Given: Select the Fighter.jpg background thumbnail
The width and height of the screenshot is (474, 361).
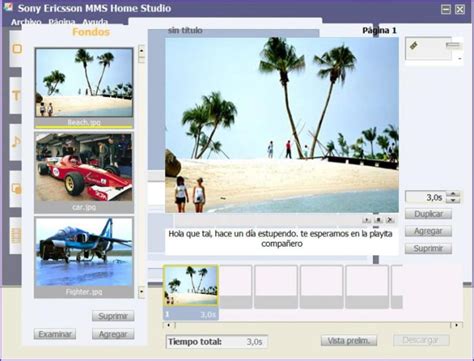Looking at the screenshot, I should tap(84, 257).
